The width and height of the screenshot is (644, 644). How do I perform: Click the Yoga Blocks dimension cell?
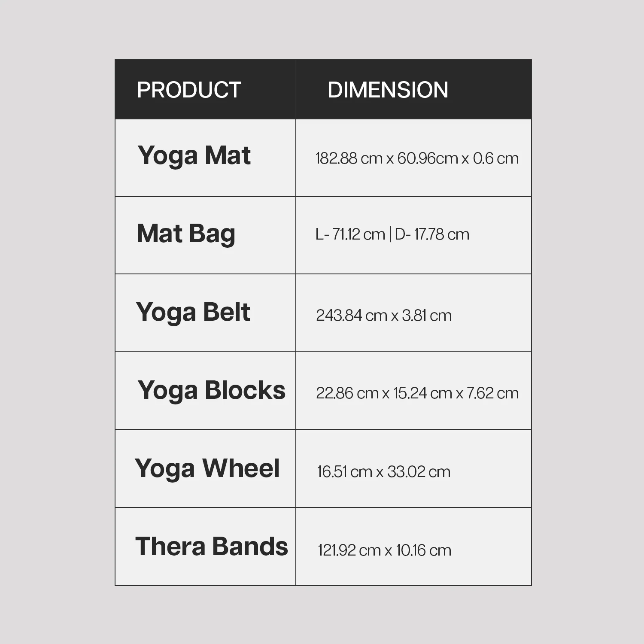coord(417,393)
